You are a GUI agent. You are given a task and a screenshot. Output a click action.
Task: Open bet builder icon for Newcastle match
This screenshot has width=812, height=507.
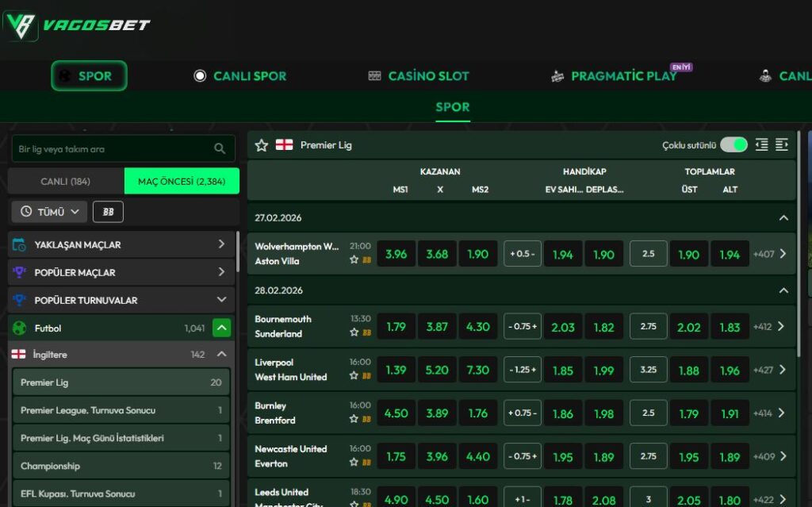tap(366, 463)
